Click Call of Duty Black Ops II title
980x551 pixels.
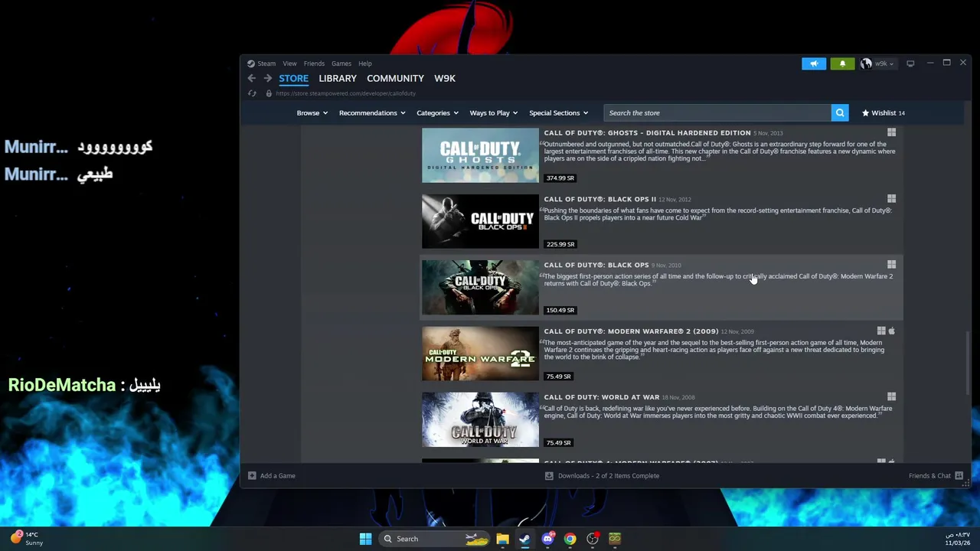click(x=599, y=199)
